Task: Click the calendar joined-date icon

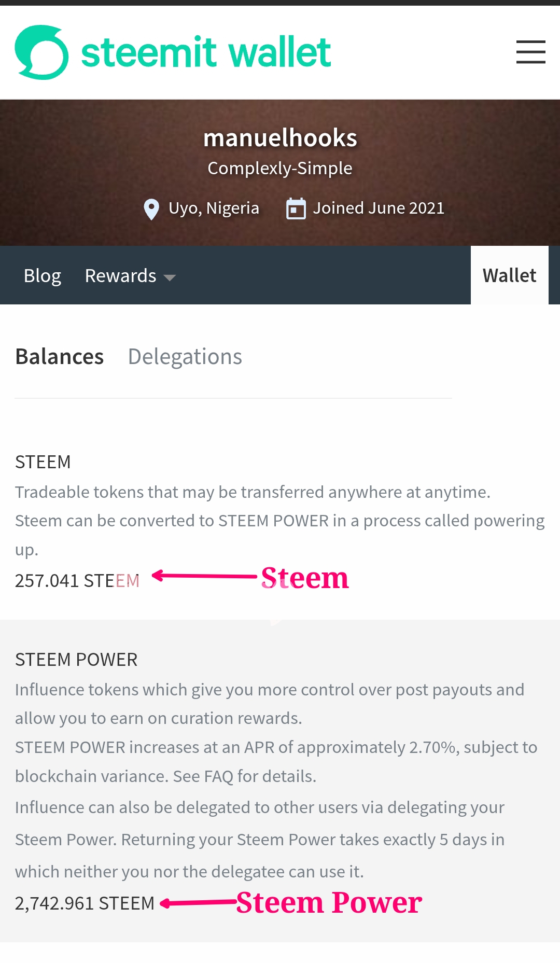Action: (296, 208)
